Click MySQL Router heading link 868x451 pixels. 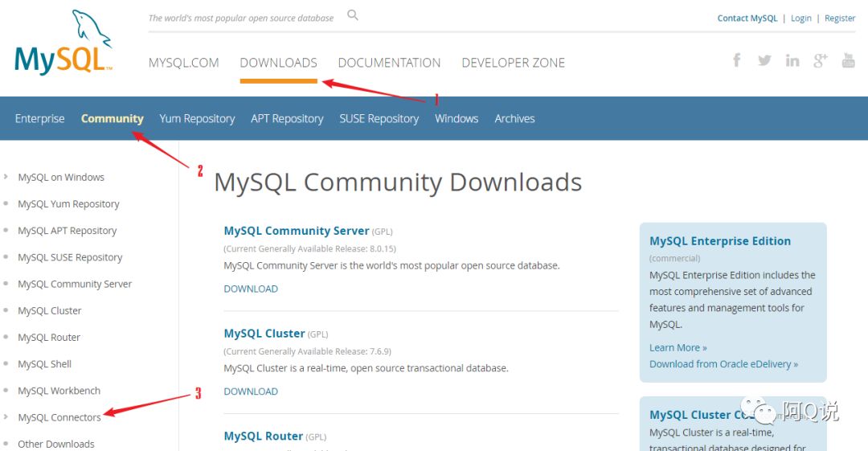[x=263, y=436]
